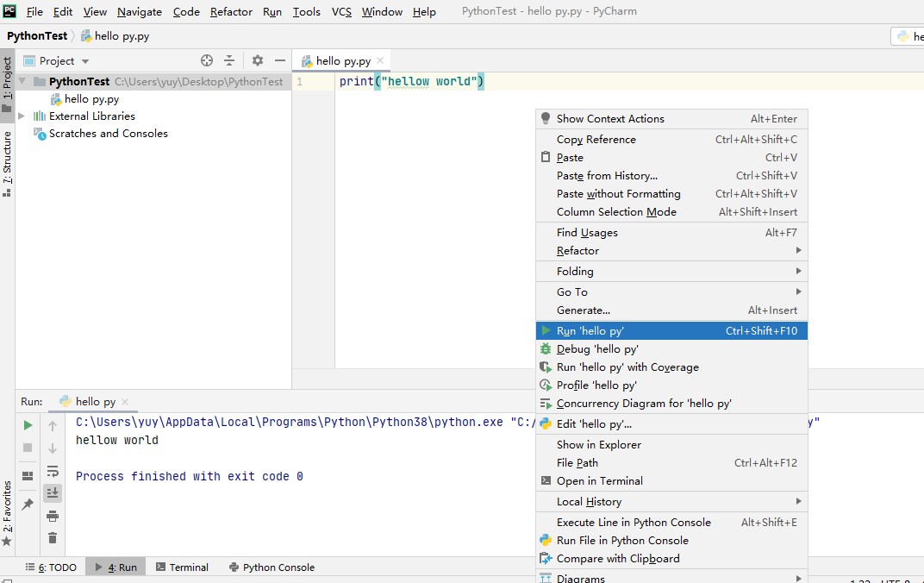The height and width of the screenshot is (583, 924).
Task: Choose Copy Reference in context menu
Action: [671, 139]
